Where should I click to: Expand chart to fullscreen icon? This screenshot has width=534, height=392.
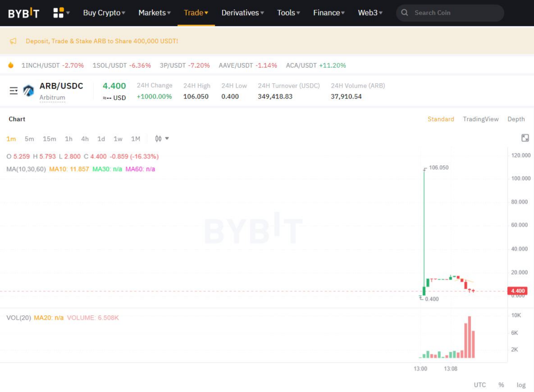(525, 138)
